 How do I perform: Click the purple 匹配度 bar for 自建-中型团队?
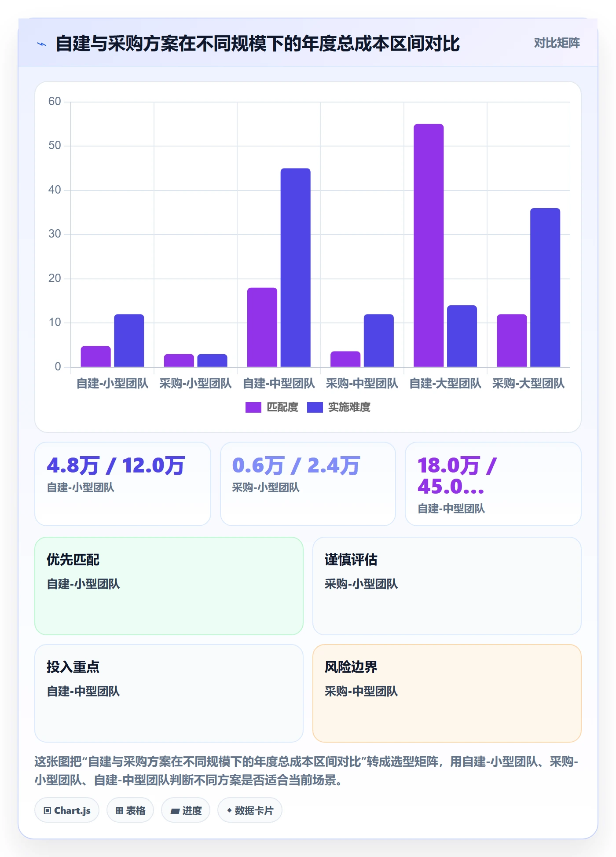[x=262, y=327]
